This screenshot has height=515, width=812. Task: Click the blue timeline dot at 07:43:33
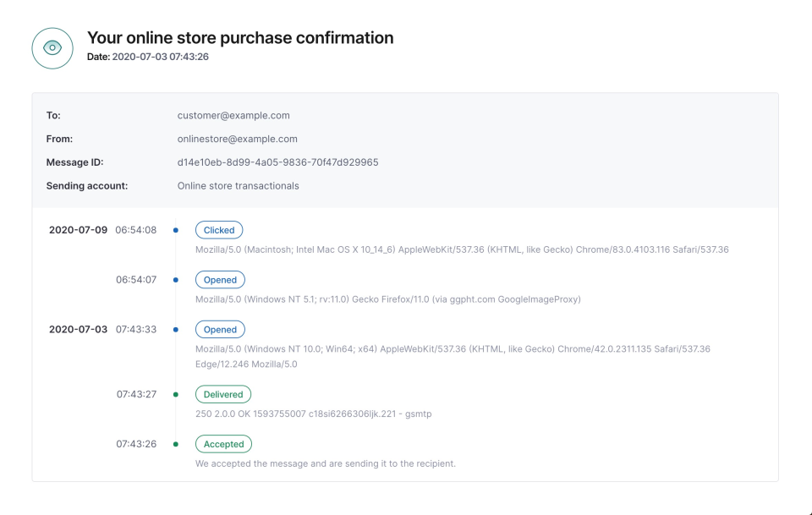(x=175, y=330)
